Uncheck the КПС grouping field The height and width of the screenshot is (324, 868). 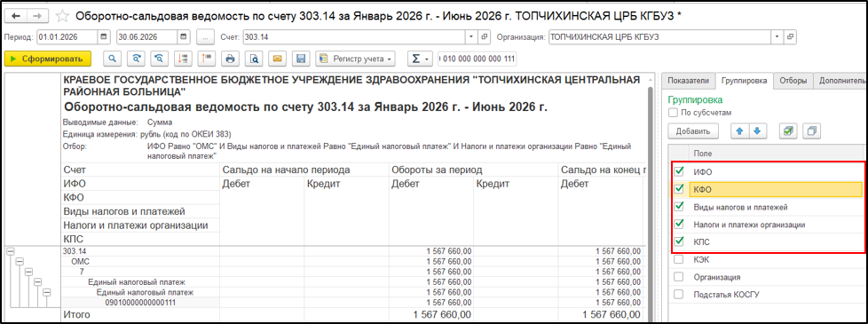[x=679, y=242]
